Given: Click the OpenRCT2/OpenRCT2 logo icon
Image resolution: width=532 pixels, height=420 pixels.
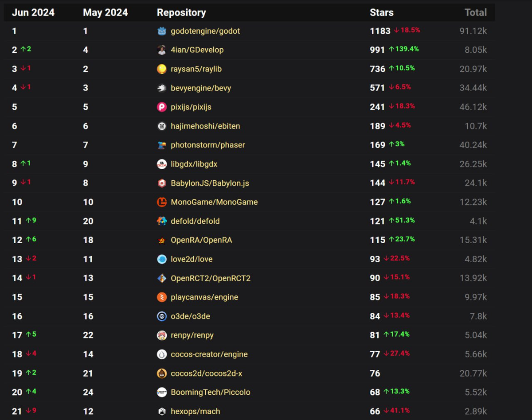Looking at the screenshot, I should click(162, 278).
